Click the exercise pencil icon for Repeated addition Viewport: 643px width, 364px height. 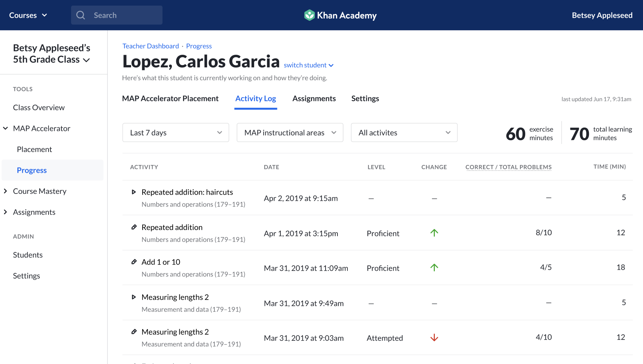[x=134, y=227]
